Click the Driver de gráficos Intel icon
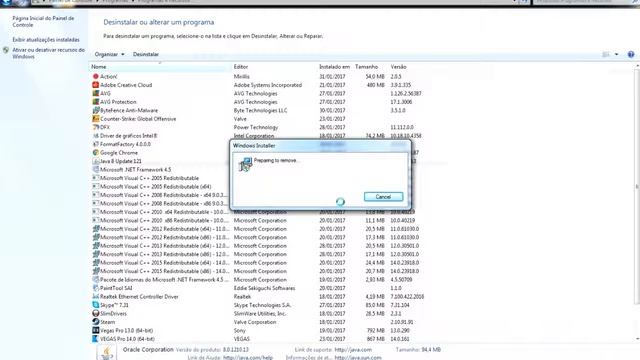Screen dimensions: 640x360 [x=96, y=136]
